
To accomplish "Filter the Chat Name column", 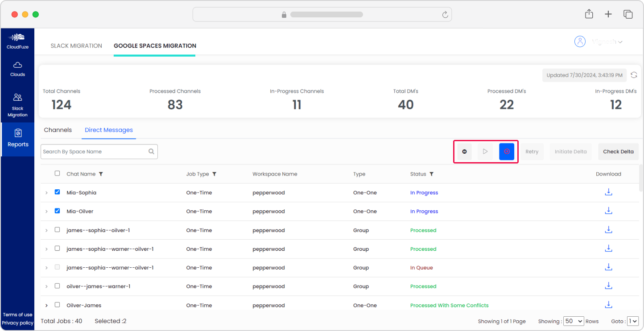I will 101,174.
